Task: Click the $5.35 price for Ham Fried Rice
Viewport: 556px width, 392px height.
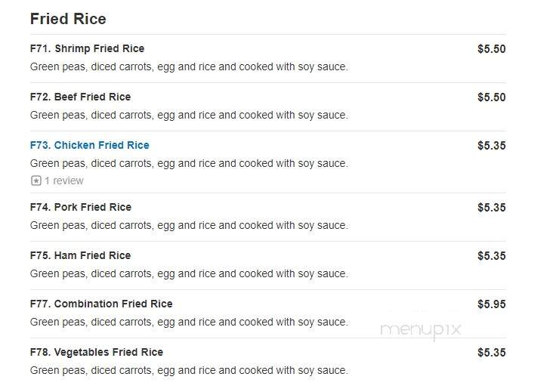Action: 492,256
